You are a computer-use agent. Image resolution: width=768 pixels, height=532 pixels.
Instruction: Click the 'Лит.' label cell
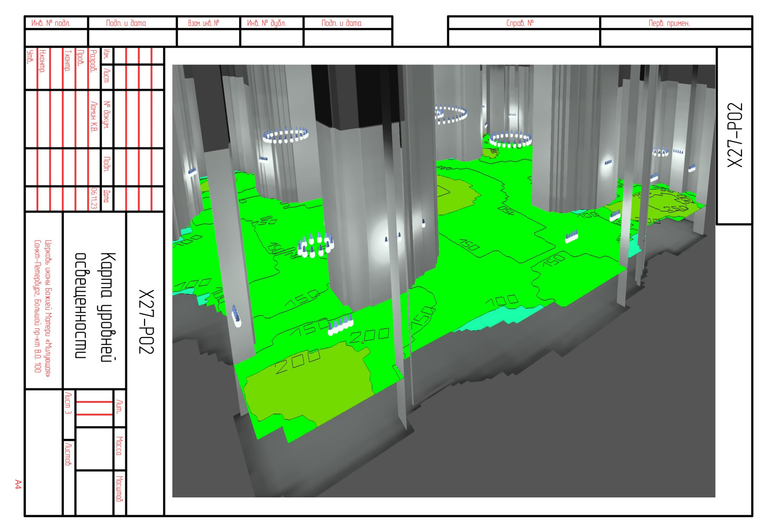pos(119,407)
